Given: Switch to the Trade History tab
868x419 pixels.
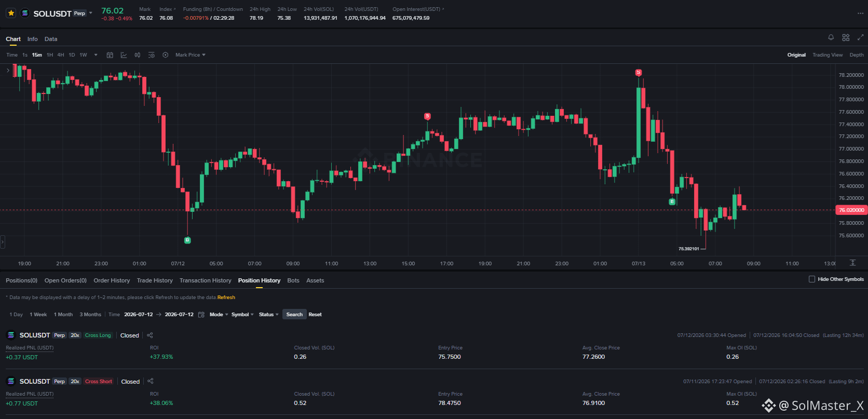Looking at the screenshot, I should click(x=155, y=280).
